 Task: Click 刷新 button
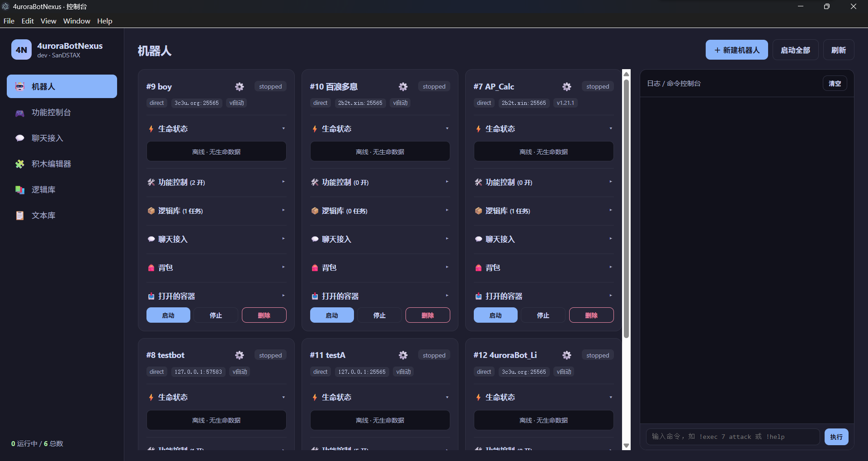tap(839, 50)
